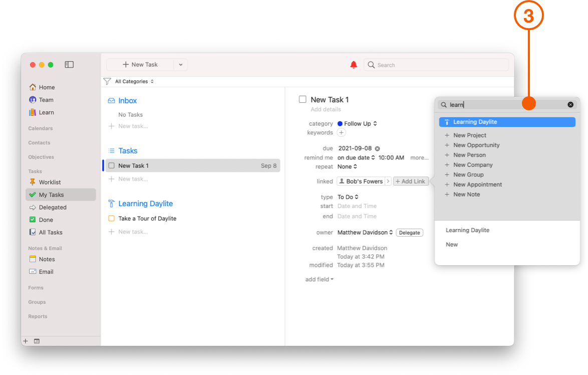Set the start Date and Time
Image resolution: width=588 pixels, height=375 pixels.
pos(357,206)
